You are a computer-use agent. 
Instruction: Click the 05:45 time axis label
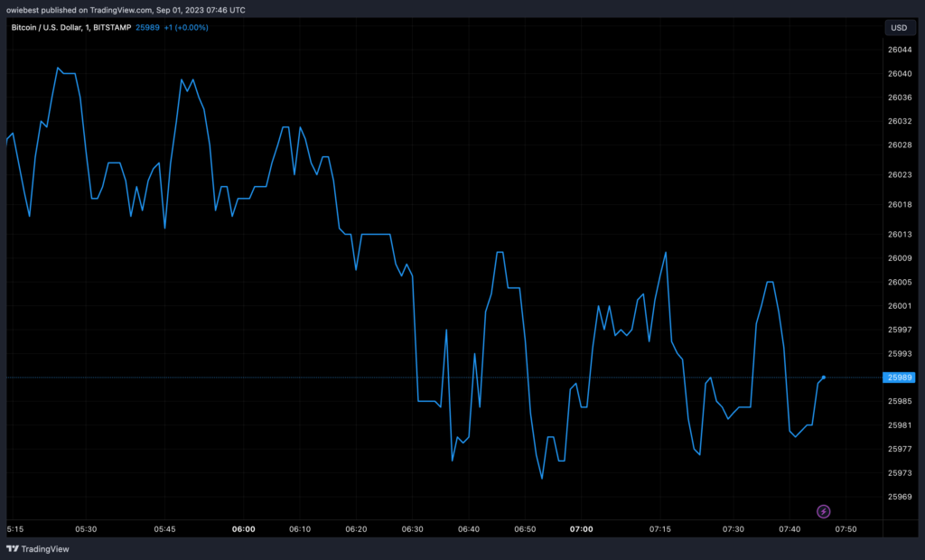(x=164, y=529)
